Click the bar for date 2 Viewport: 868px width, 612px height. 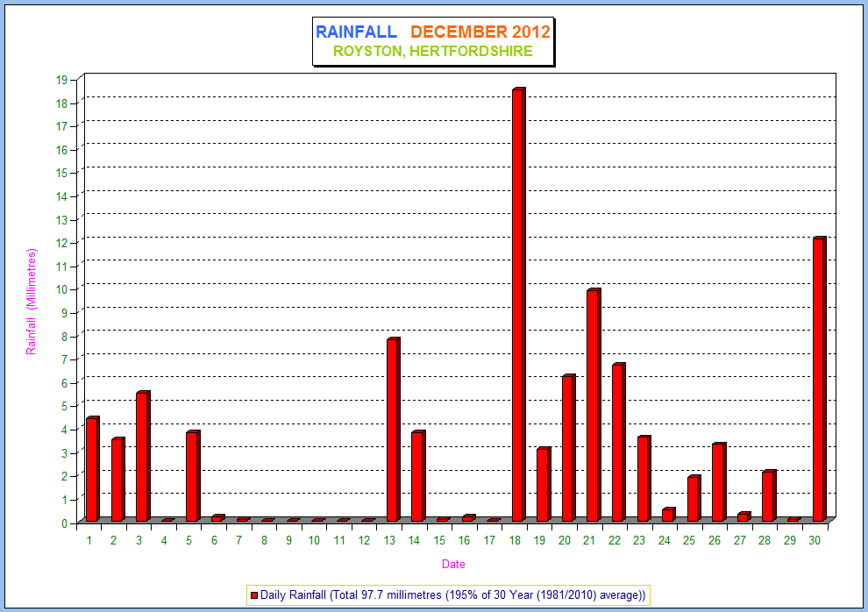(x=117, y=480)
